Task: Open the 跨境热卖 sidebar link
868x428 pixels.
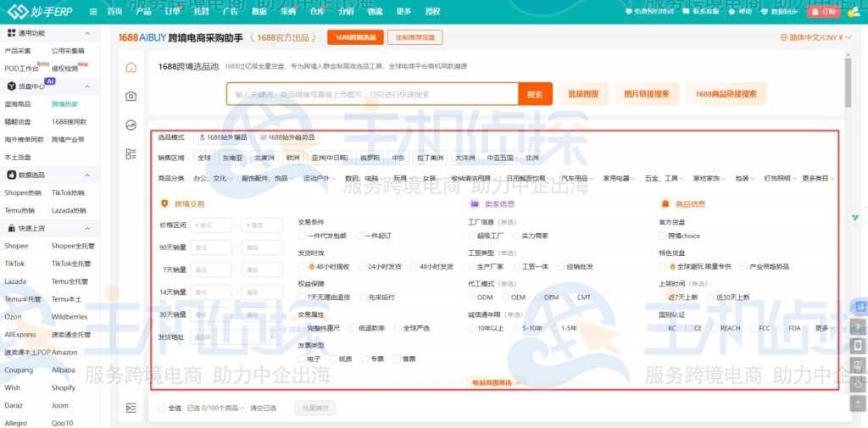Action: coord(64,104)
